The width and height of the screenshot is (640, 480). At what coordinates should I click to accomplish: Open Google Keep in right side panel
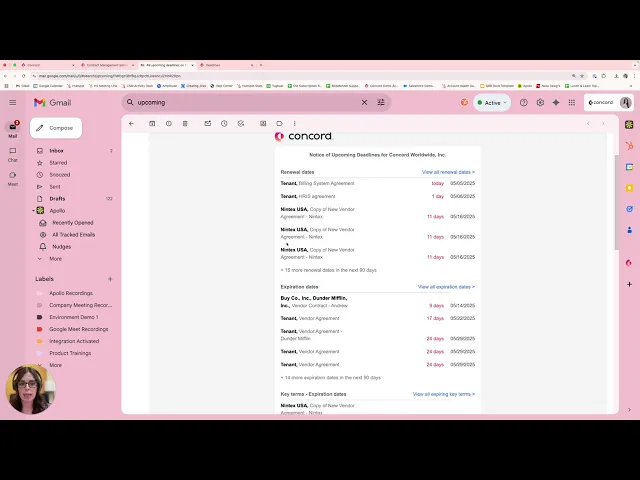pyautogui.click(x=629, y=188)
